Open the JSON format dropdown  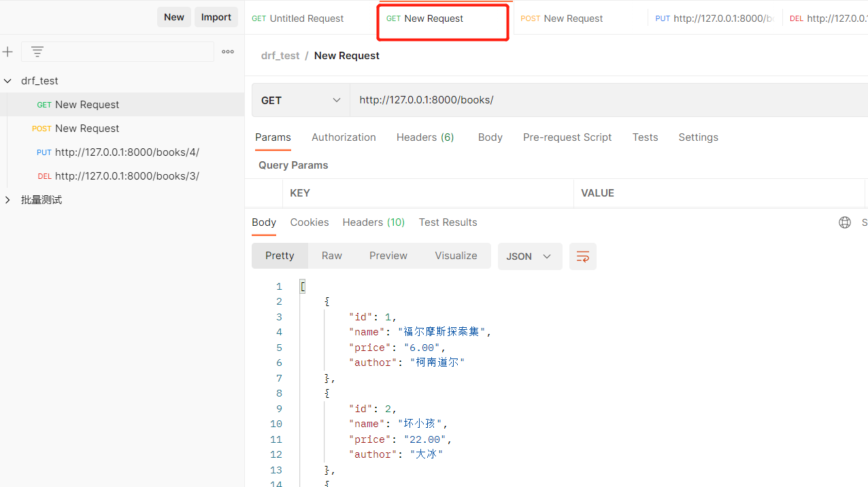point(529,256)
